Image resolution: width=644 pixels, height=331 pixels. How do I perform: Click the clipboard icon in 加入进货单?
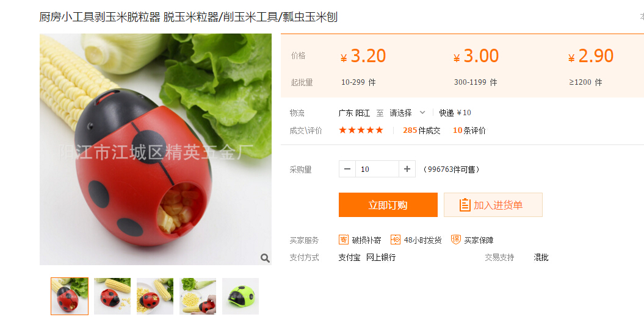[465, 205]
